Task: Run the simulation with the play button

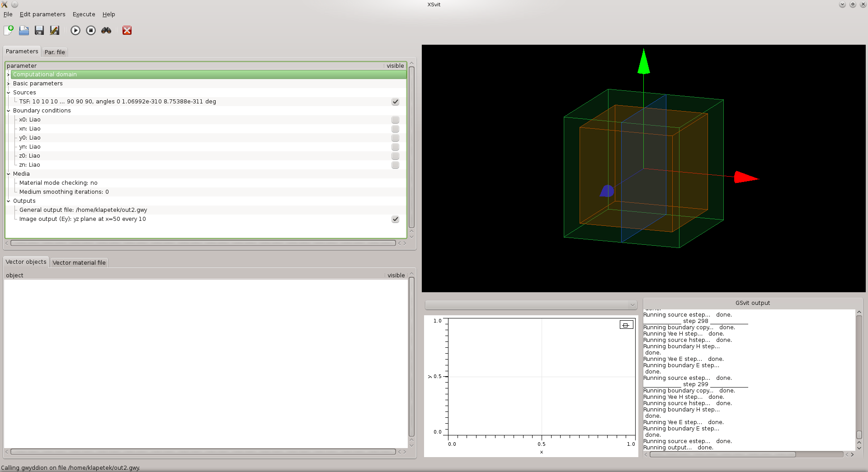Action: tap(75, 30)
